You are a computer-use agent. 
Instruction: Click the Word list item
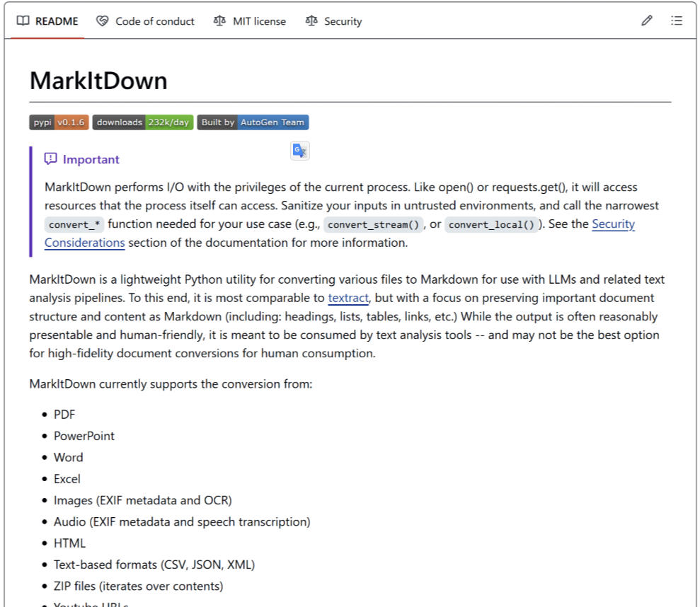click(x=69, y=458)
